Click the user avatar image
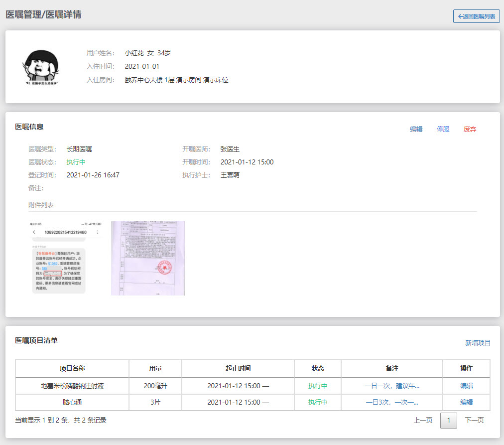Viewport: 504px width, 445px height. (x=41, y=67)
